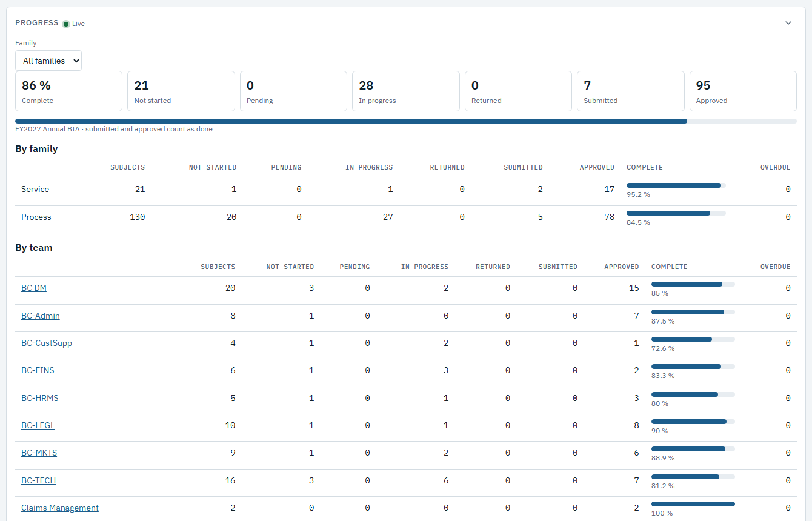
Task: Click the Claims Management 100 % progress bar
Action: click(x=693, y=504)
